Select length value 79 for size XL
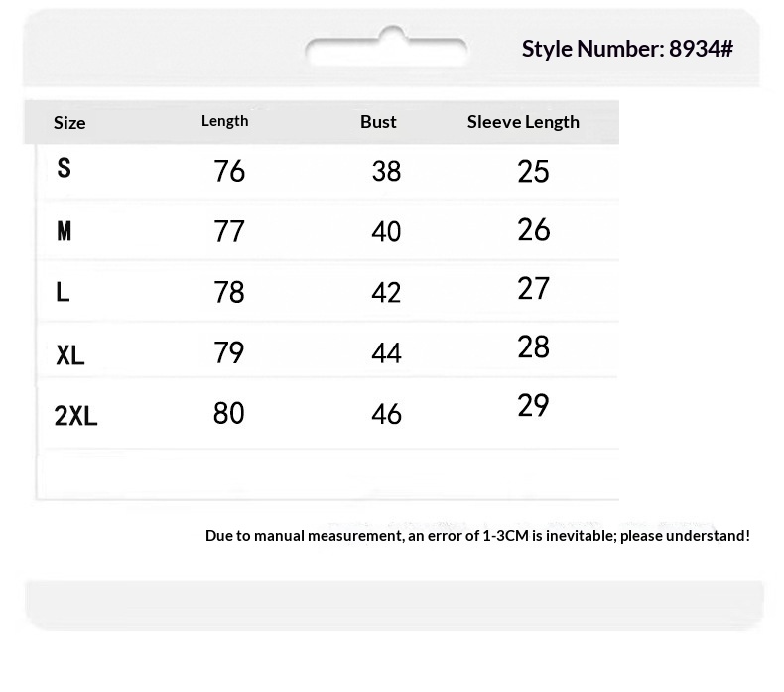This screenshot has height=692, width=784. point(229,353)
